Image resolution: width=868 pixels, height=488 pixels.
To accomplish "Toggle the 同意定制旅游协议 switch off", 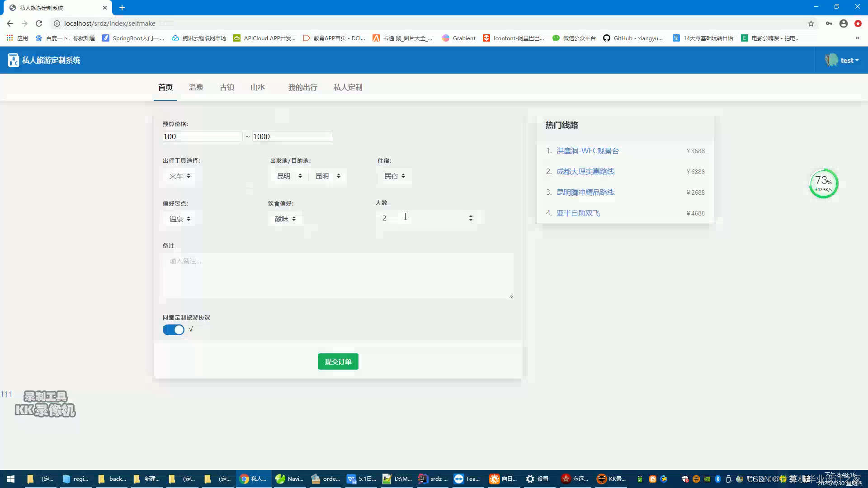I will point(173,330).
